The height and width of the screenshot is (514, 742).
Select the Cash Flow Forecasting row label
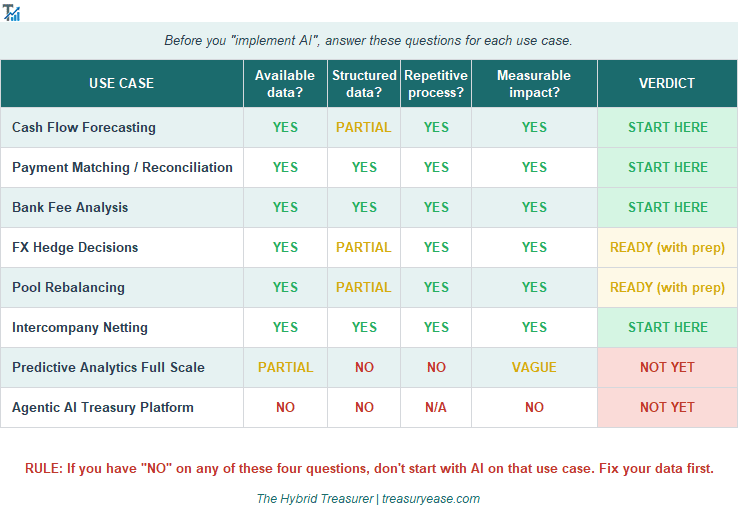pos(84,127)
